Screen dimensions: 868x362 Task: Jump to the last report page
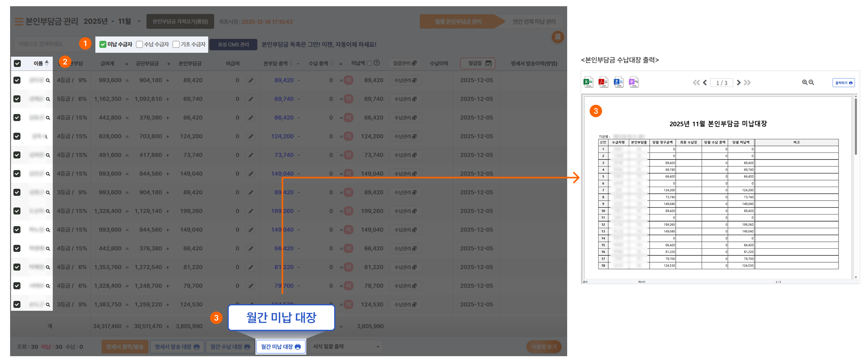click(x=747, y=83)
